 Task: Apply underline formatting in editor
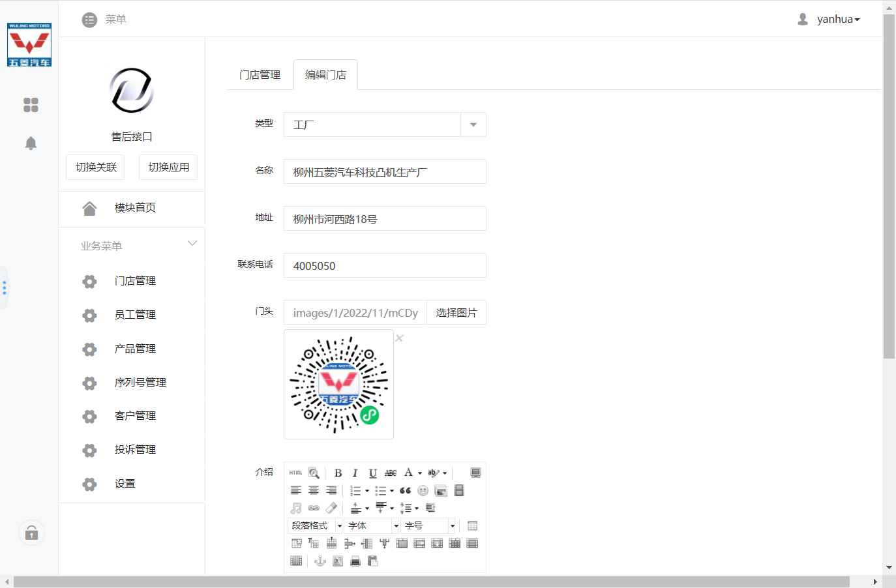[x=372, y=473]
